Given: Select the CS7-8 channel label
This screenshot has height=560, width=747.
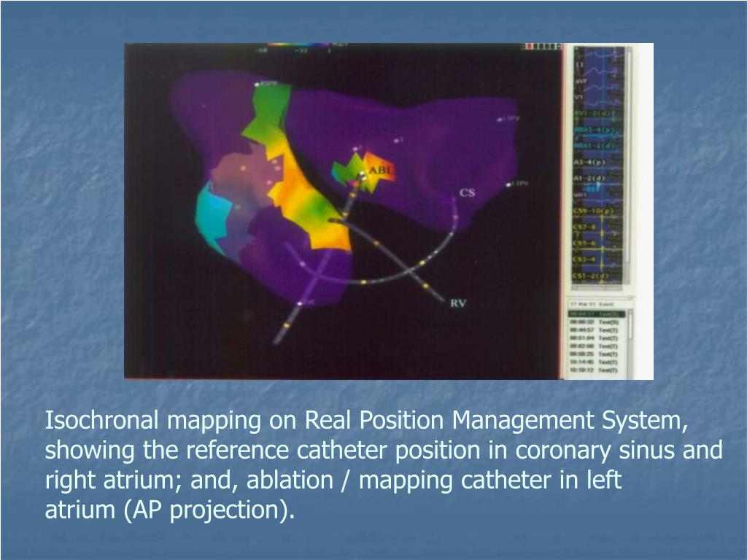Looking at the screenshot, I should point(584,227).
